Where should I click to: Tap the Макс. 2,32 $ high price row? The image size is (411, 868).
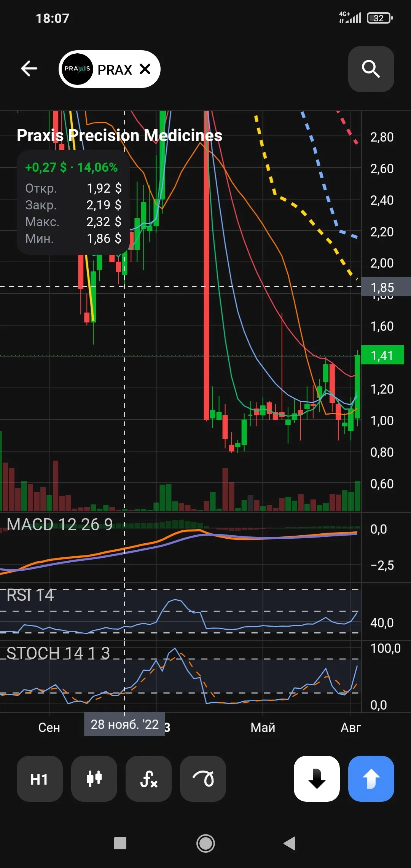73,222
